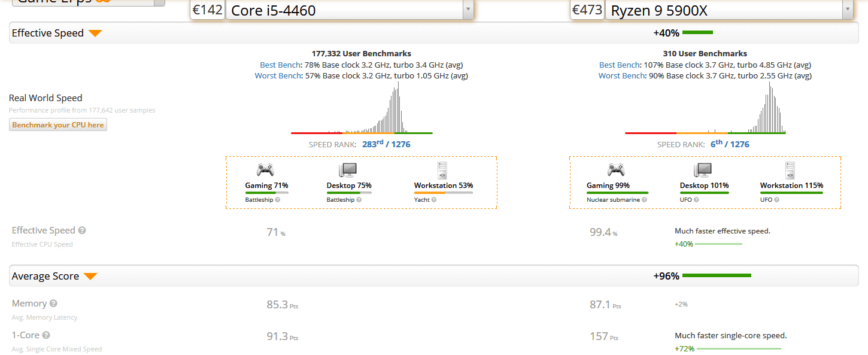
Task: Click the Yacht rating text
Action: (x=421, y=199)
